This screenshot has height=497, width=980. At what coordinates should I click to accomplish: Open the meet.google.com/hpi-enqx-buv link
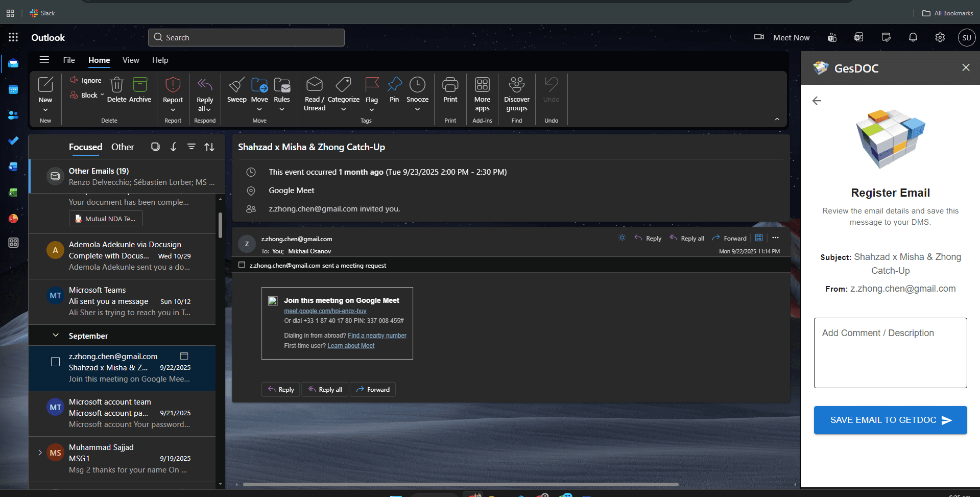coord(325,311)
